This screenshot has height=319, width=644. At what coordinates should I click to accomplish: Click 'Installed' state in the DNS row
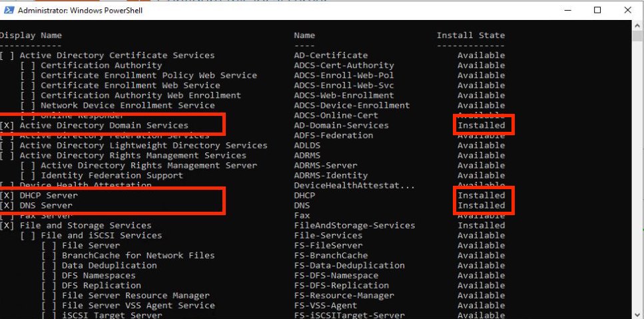(482, 205)
